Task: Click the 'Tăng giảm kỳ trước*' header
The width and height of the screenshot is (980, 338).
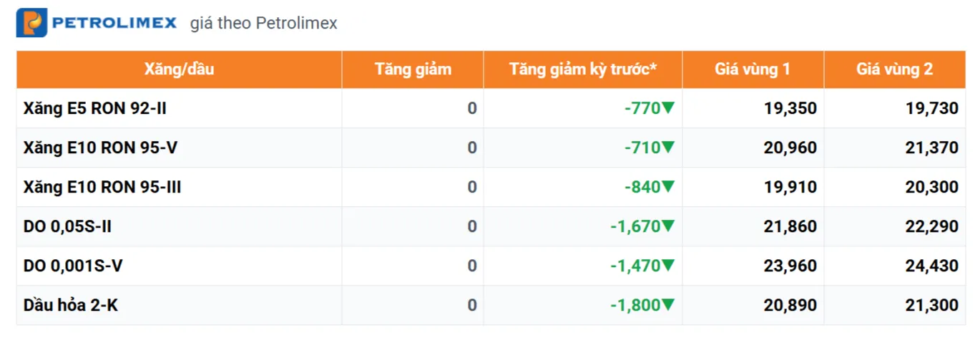Action: 583,69
